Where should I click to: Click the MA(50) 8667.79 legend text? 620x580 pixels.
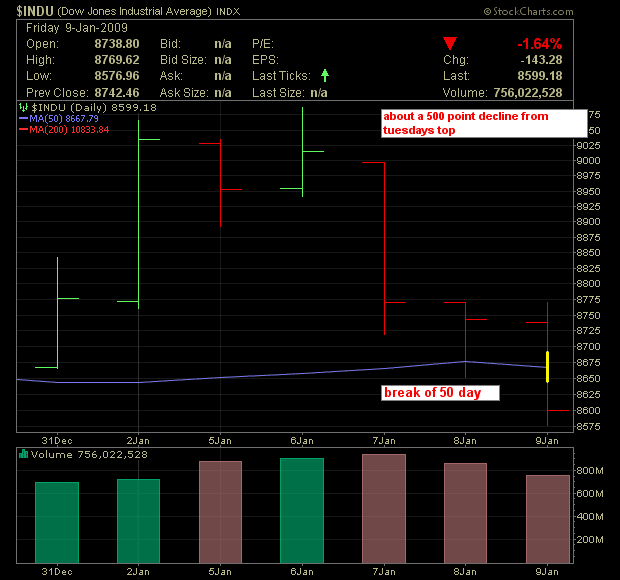point(64,118)
